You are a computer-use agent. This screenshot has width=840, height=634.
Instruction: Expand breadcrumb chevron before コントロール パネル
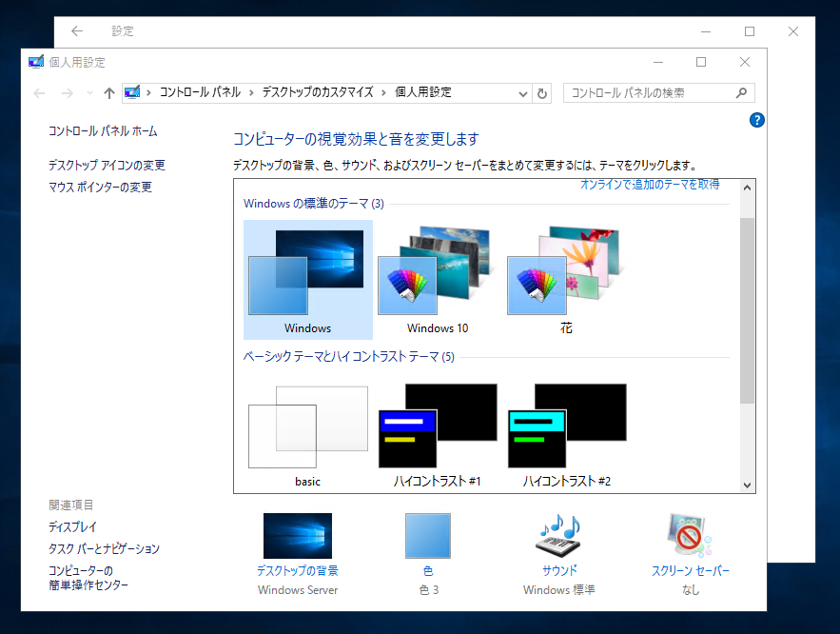149,93
